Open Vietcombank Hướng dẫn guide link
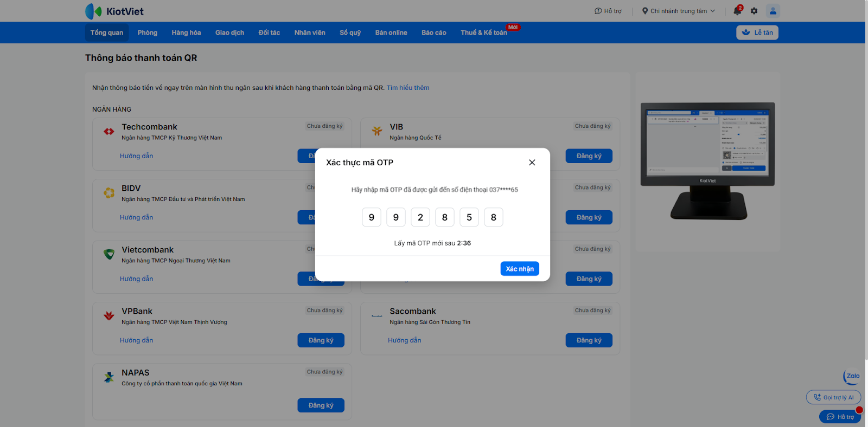Viewport: 868px width, 427px height. [137, 279]
